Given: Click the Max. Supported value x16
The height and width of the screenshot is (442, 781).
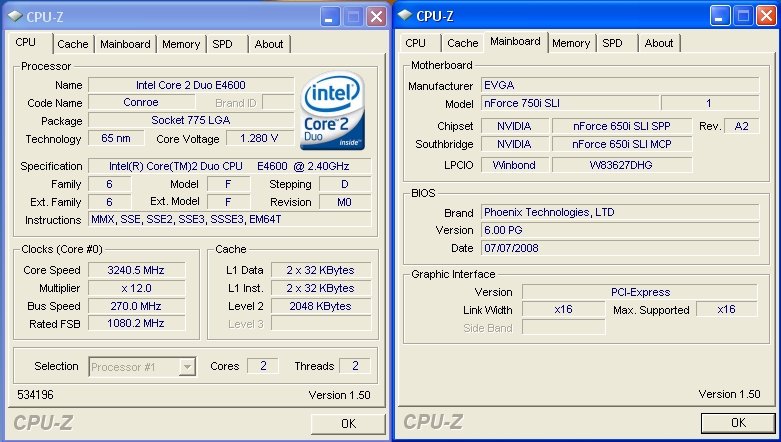Looking at the screenshot, I should click(x=727, y=309).
